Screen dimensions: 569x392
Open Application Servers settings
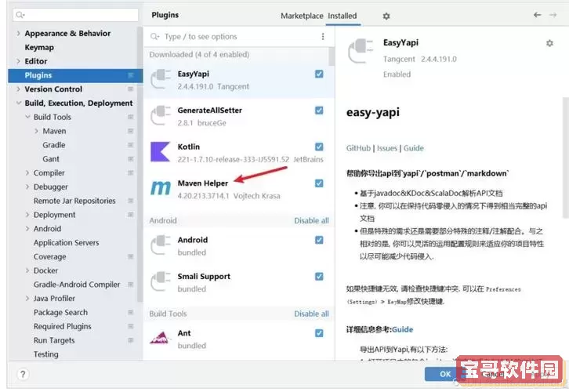pos(66,242)
